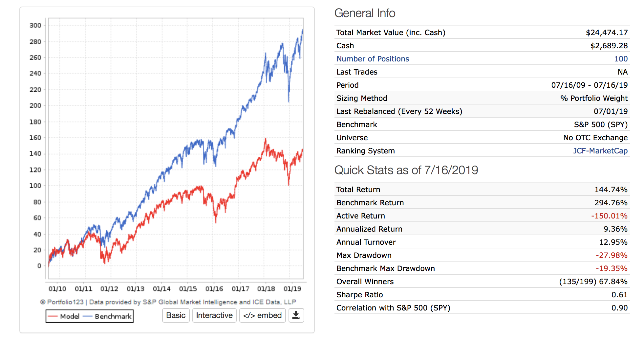
Task: Click the Model legend text label
Action: (x=70, y=316)
